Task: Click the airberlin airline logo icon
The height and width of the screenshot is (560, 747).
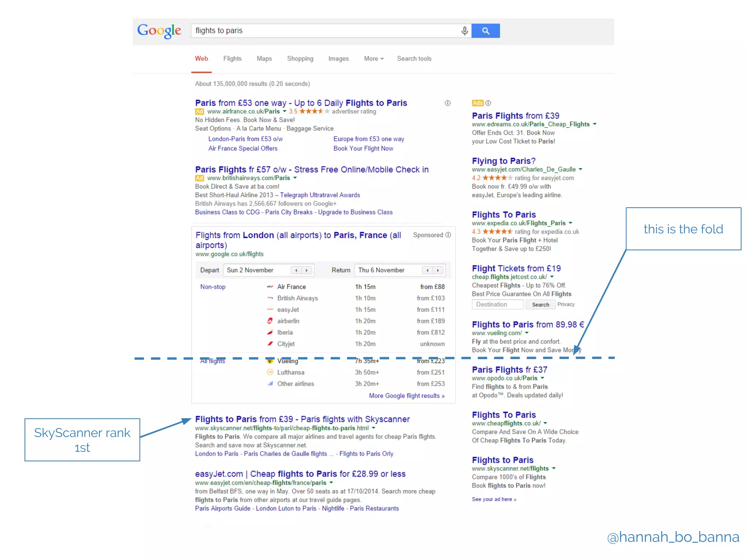Action: point(270,321)
